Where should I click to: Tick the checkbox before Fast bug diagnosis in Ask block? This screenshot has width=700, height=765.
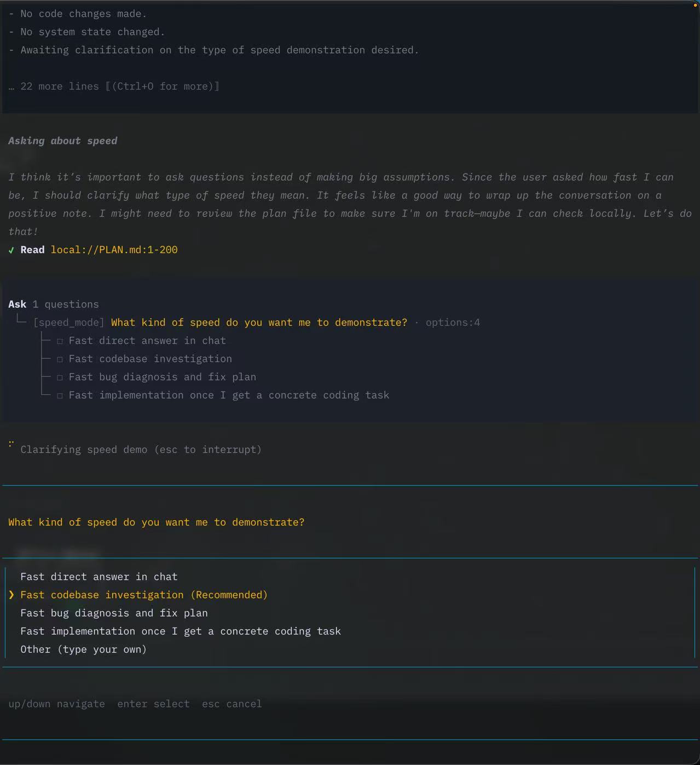pyautogui.click(x=60, y=377)
